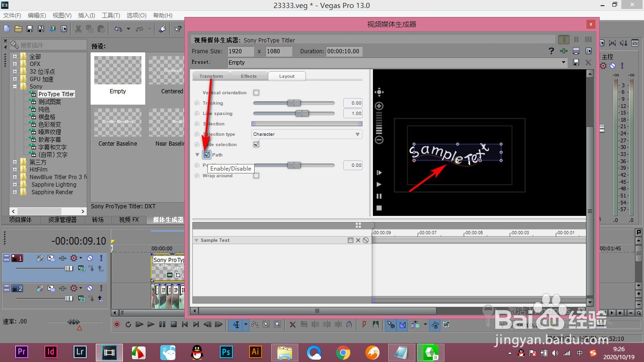Image resolution: width=644 pixels, height=362 pixels.
Task: Click the lock event icon
Action: (349, 324)
